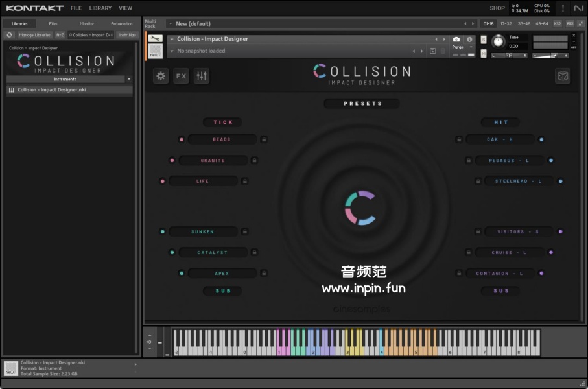Open the mixer faders panel
The height and width of the screenshot is (389, 588).
[202, 76]
